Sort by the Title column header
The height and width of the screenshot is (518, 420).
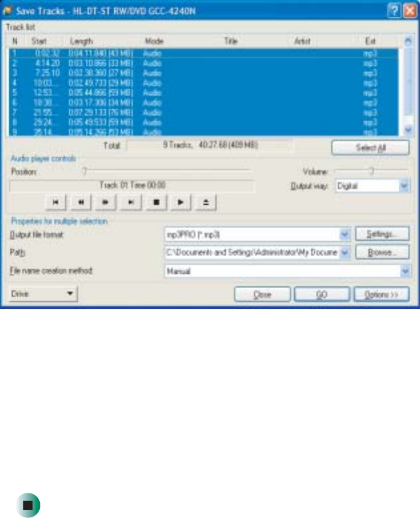pos(231,41)
